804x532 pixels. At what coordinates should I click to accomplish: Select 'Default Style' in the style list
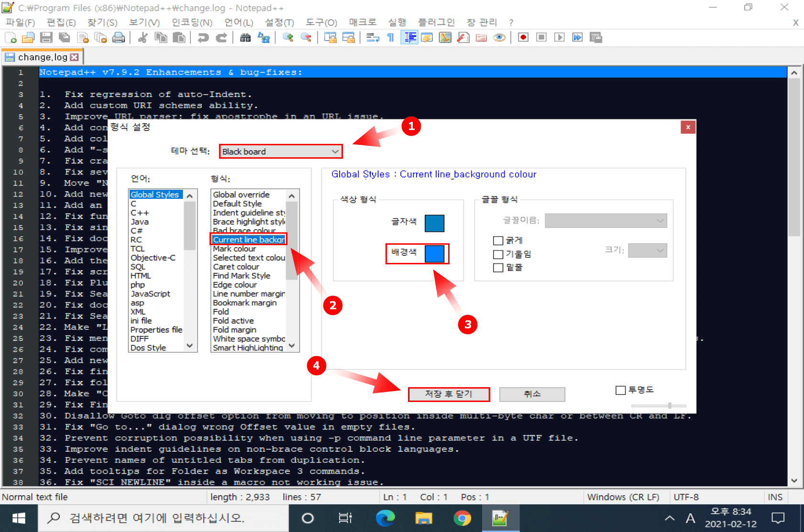click(x=237, y=204)
